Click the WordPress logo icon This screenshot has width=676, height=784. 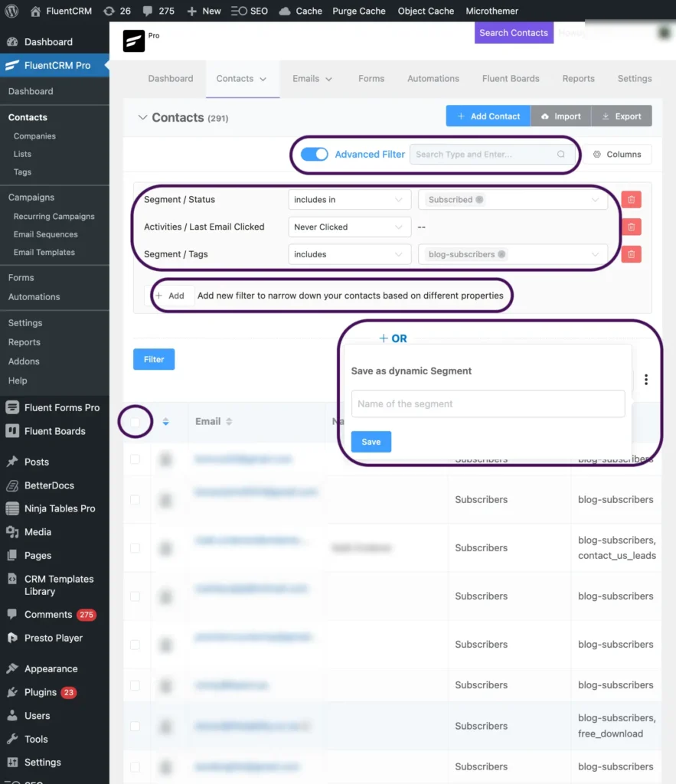pos(11,11)
